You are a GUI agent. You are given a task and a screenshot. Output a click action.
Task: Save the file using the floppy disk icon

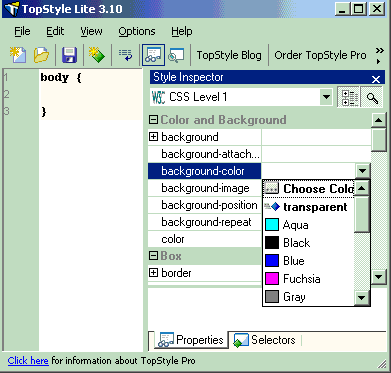pyautogui.click(x=69, y=55)
